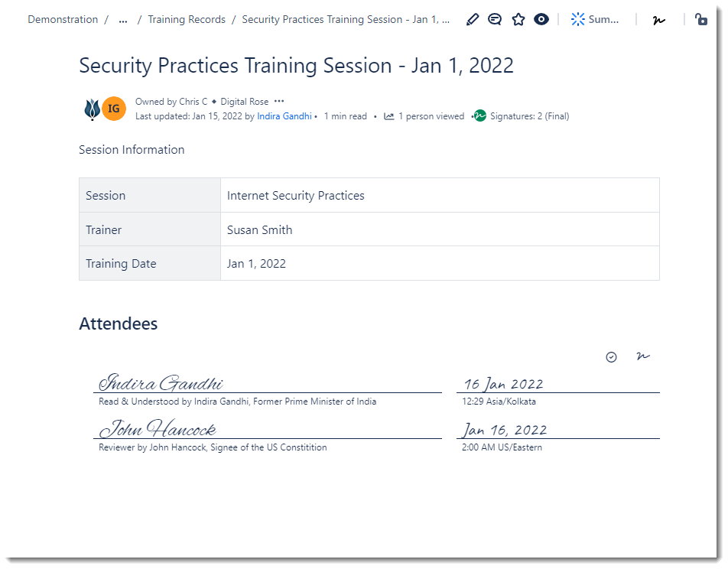Click the Indira Gandhi author link
The height and width of the screenshot is (569, 728).
click(x=284, y=116)
